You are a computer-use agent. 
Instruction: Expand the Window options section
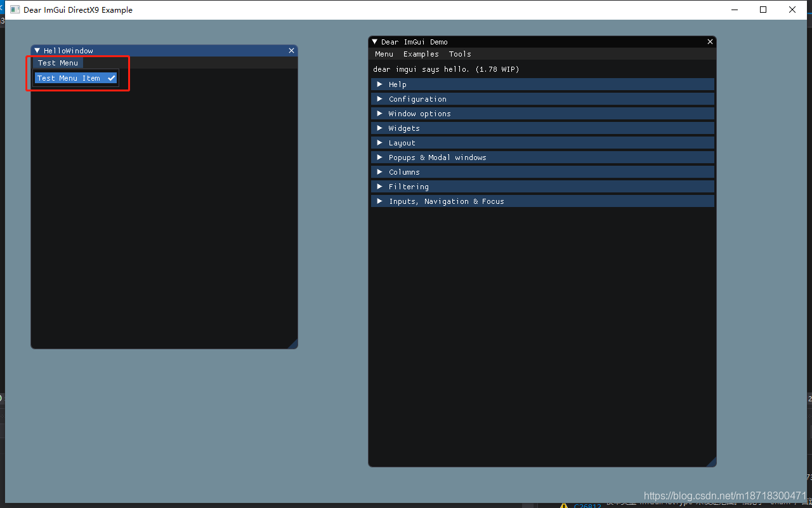click(542, 114)
